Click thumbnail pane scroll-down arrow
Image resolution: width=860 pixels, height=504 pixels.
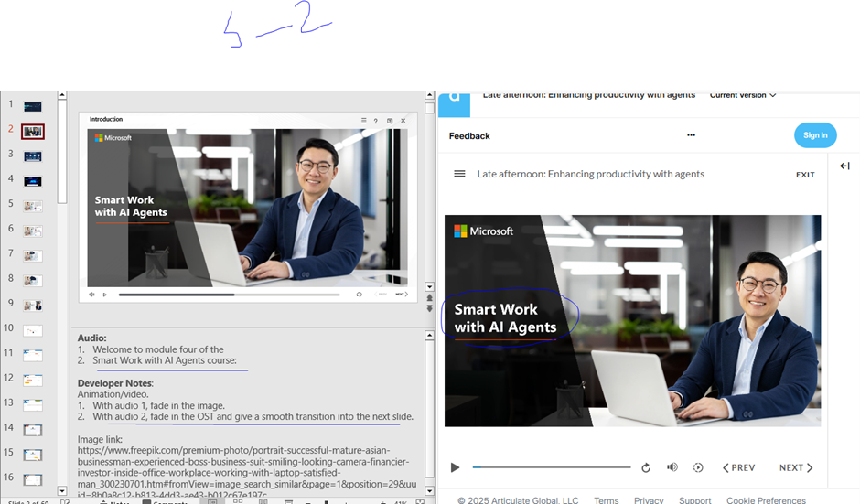[62, 491]
